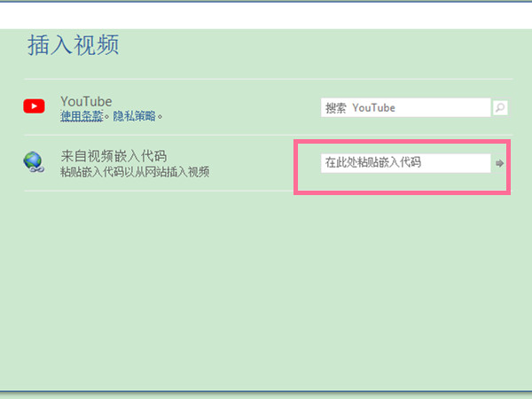Focus the 搜索 YouTube search box
The image size is (532, 399).
click(x=405, y=107)
